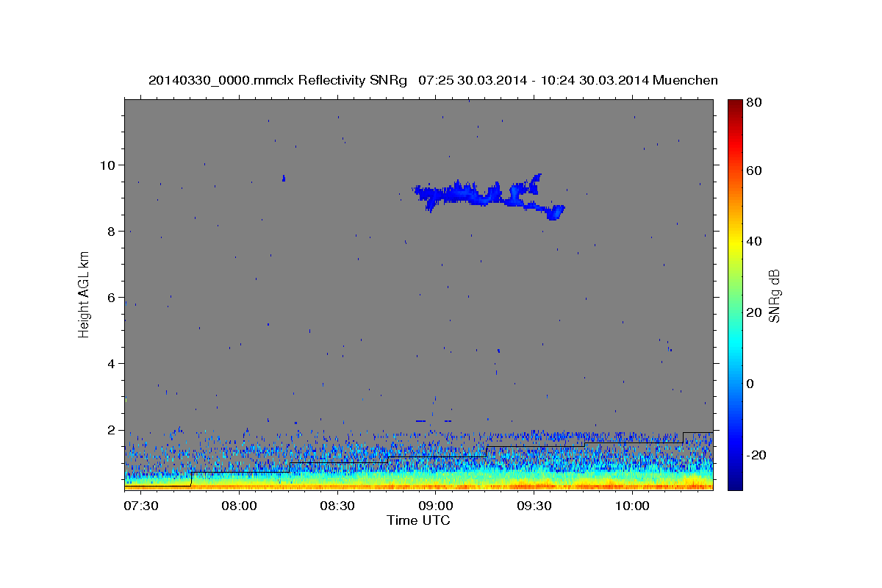This screenshot has width=882, height=588.
Task: Select the 'Height AGL km' axis label
Action: (x=85, y=293)
